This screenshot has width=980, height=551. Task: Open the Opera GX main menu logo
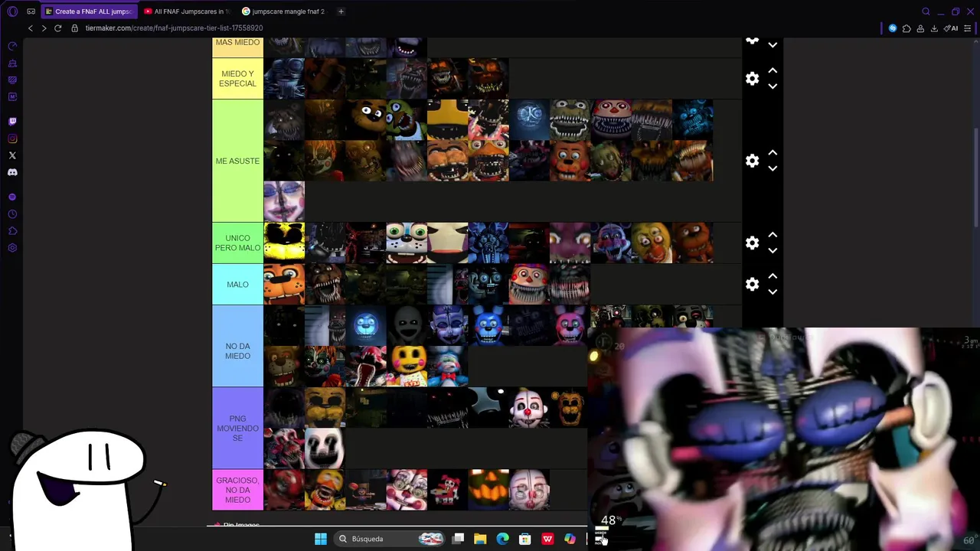tap(12, 11)
